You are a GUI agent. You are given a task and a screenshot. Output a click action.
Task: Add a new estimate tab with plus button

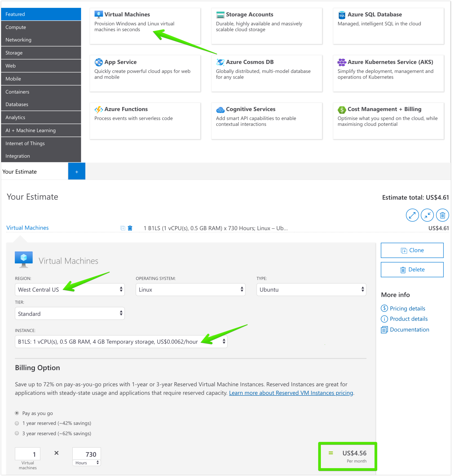(x=77, y=171)
